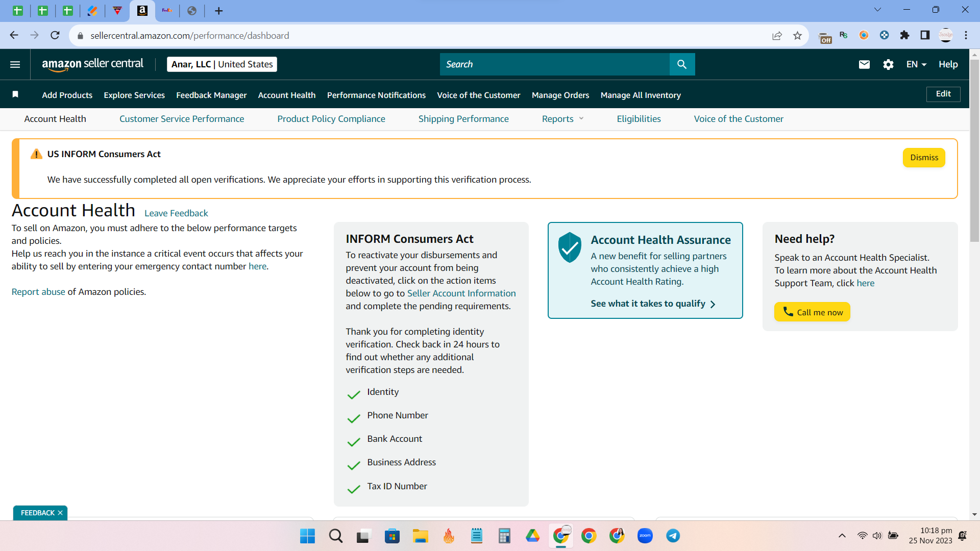Click the browser back arrow
This screenshot has height=551, width=980.
(14, 35)
